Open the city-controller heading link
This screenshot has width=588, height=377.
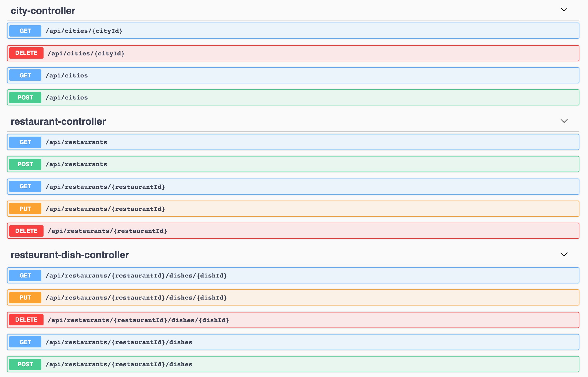coord(43,11)
